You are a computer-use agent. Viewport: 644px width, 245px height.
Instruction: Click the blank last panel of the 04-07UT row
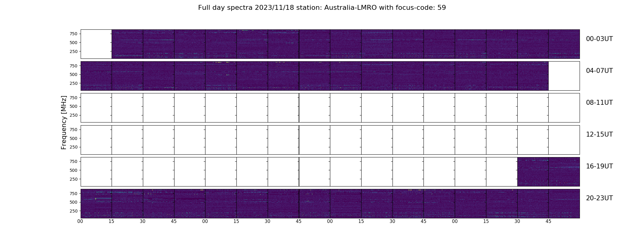coord(564,76)
